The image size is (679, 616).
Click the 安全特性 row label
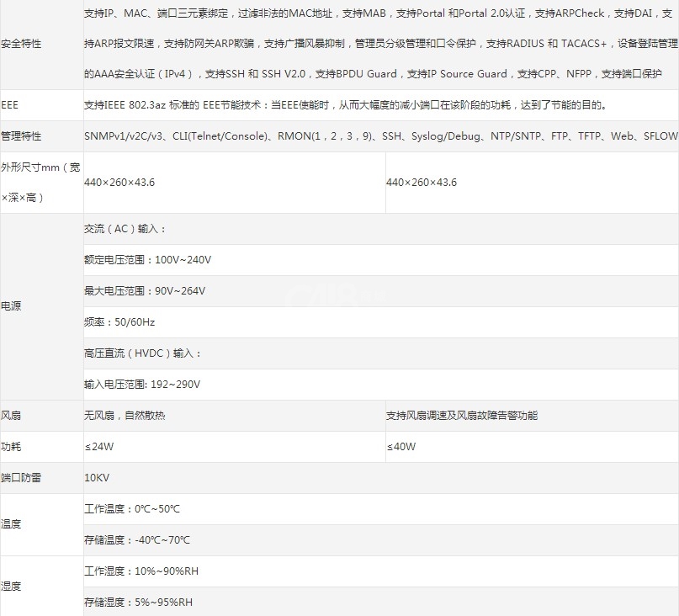pyautogui.click(x=22, y=44)
